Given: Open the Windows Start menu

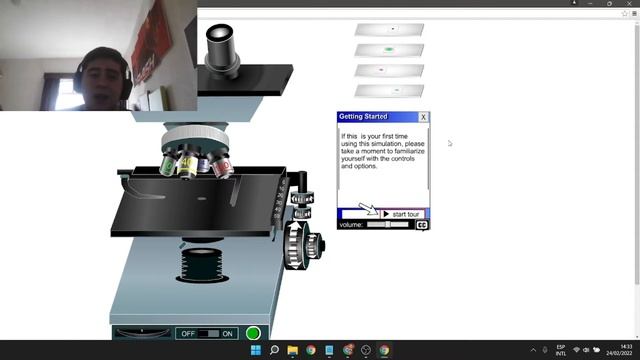Looking at the screenshot, I should (x=256, y=350).
